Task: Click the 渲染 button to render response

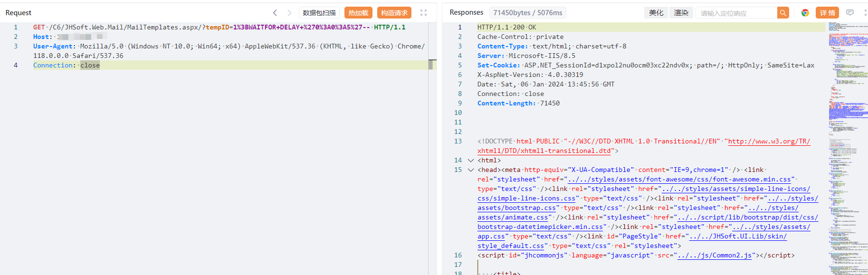Action: pos(681,13)
